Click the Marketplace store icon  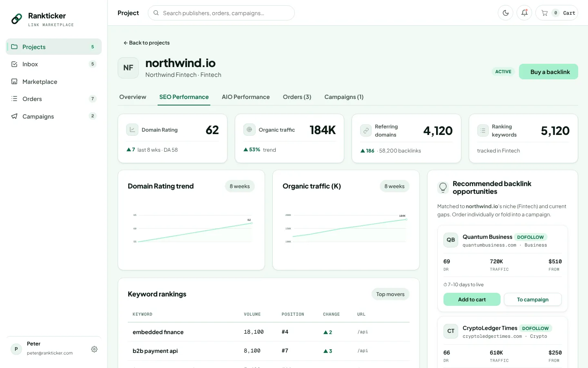click(14, 81)
